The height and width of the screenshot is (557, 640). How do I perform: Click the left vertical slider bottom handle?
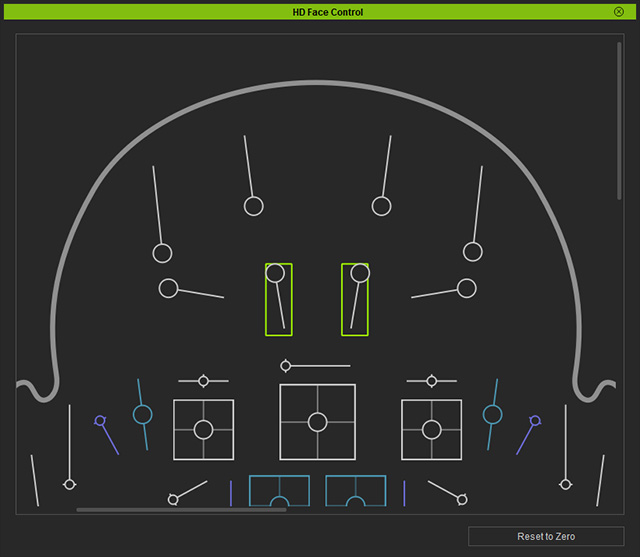[x=69, y=484]
